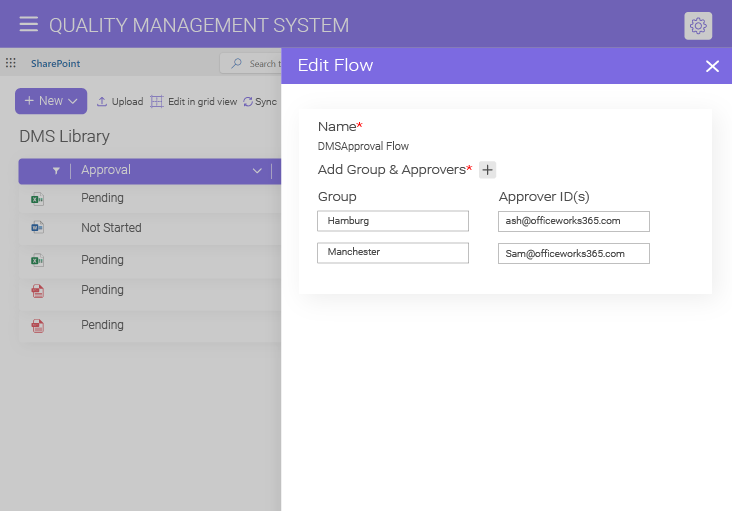The width and height of the screenshot is (732, 511).
Task: Click the Edit Flow panel heading
Action: pyautogui.click(x=335, y=65)
